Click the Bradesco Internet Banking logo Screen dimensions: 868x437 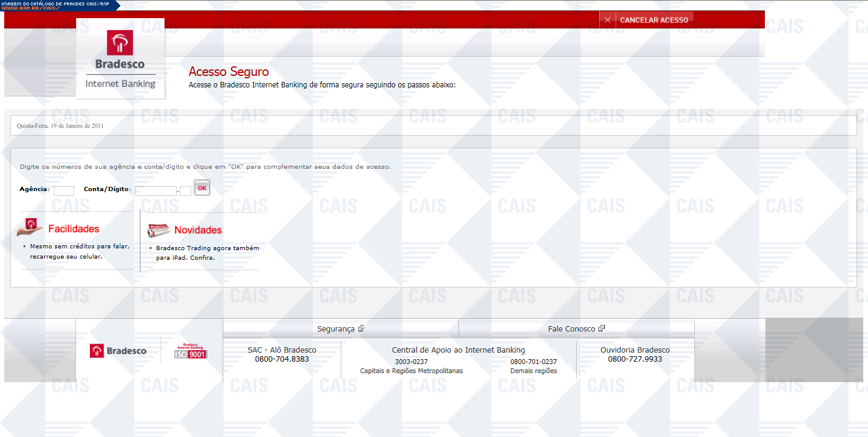(x=120, y=58)
